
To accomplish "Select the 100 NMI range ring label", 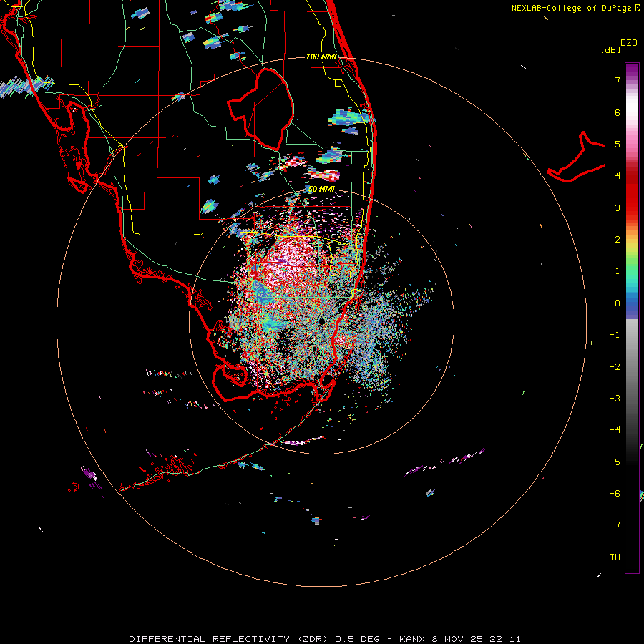I will [x=321, y=57].
